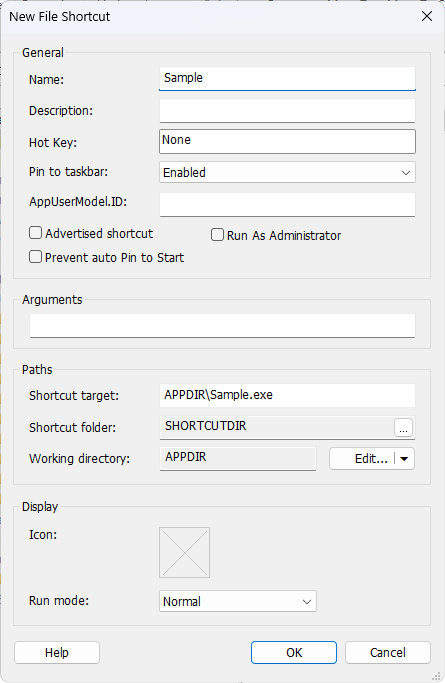Click the AppUserModel.ID input box
Image resolution: width=445 pixels, height=683 pixels.
pyautogui.click(x=287, y=204)
